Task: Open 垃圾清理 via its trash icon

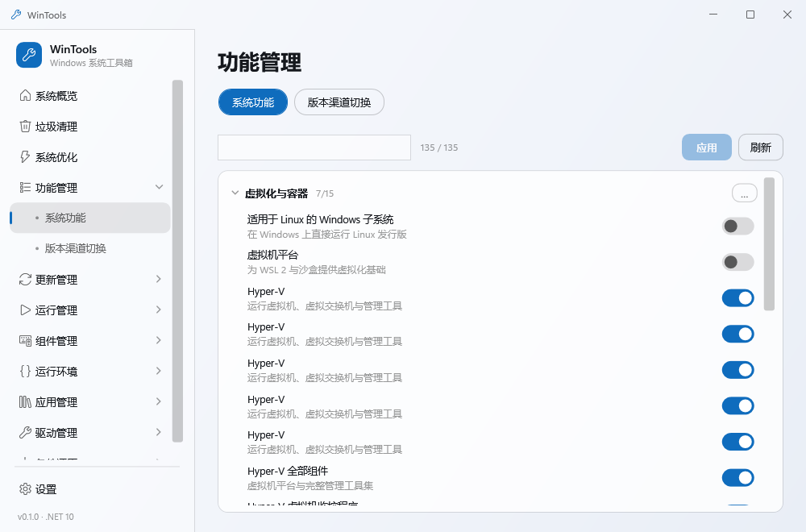Action: coord(25,127)
